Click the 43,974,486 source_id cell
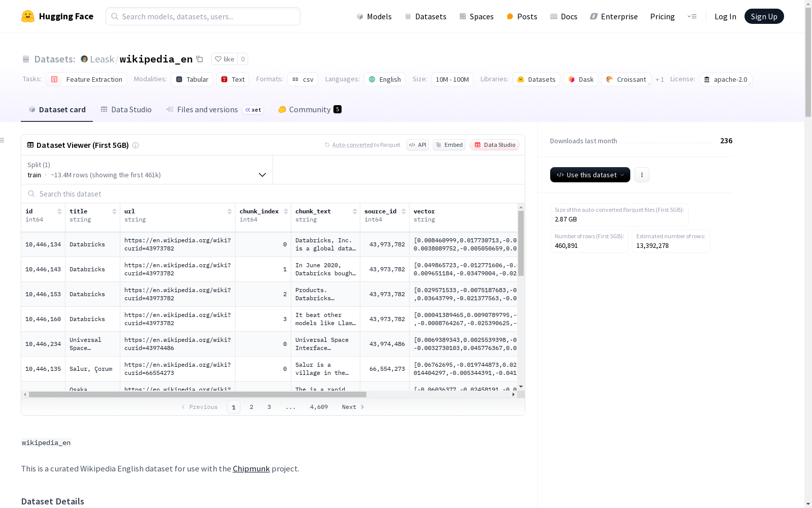812x508 pixels. coord(385,344)
